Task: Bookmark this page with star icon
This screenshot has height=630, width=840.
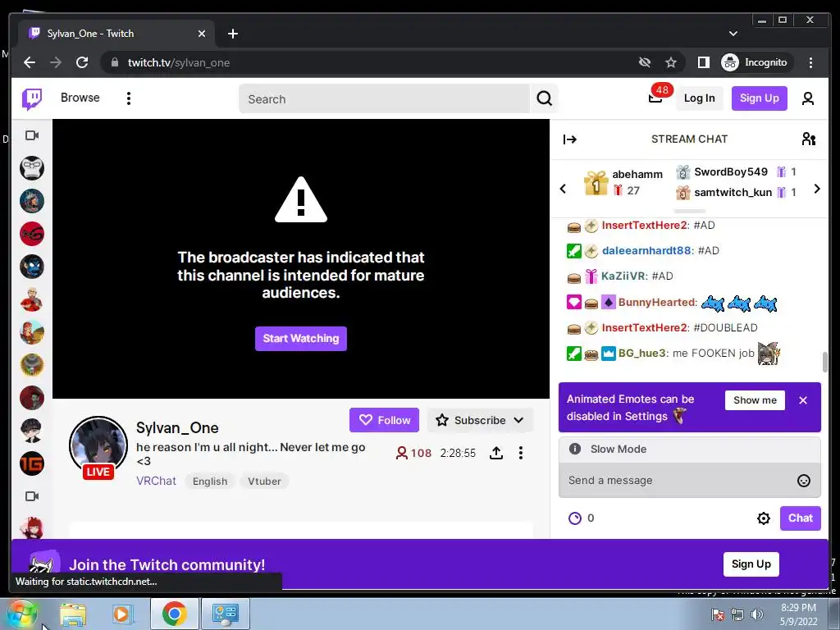Action: [671, 62]
